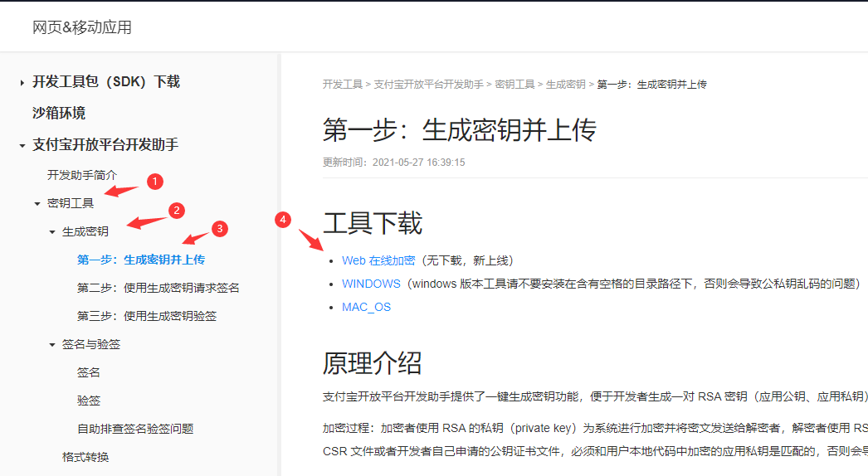This screenshot has width=868, height=476.
Task: Click the WINDOWS tool download link
Action: click(x=371, y=284)
